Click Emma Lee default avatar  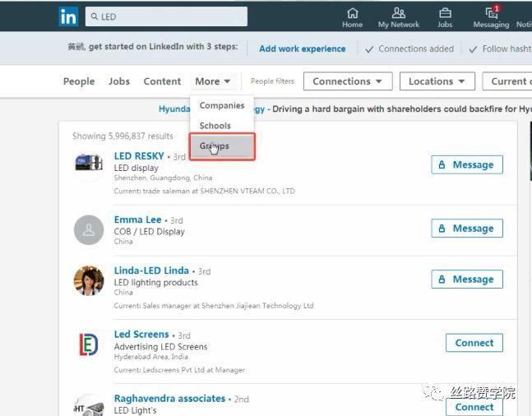[x=89, y=230]
